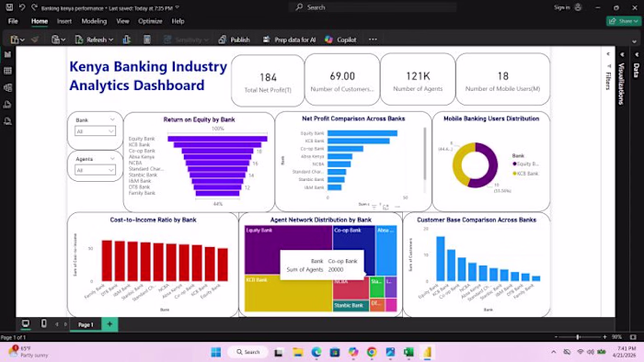Click the KCB Bank legend marker in donut
Screen dimensions: 644x362
[514, 174]
